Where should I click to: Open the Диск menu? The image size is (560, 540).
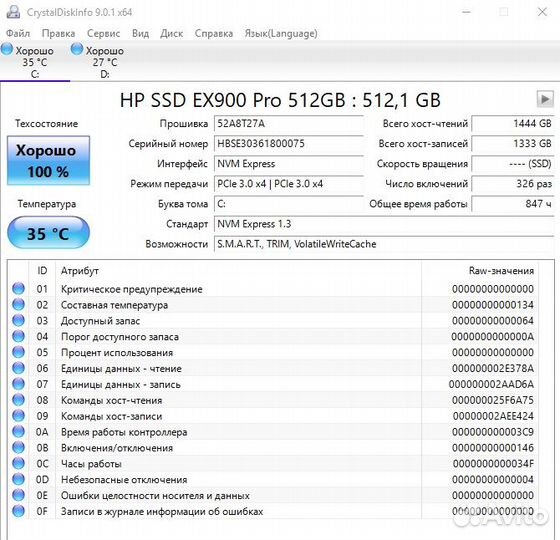tap(171, 34)
